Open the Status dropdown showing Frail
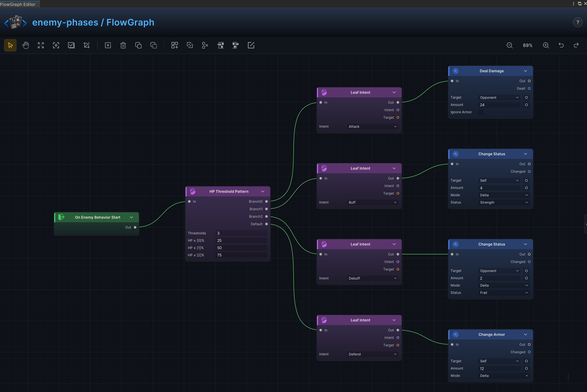The image size is (587, 392). click(x=504, y=293)
